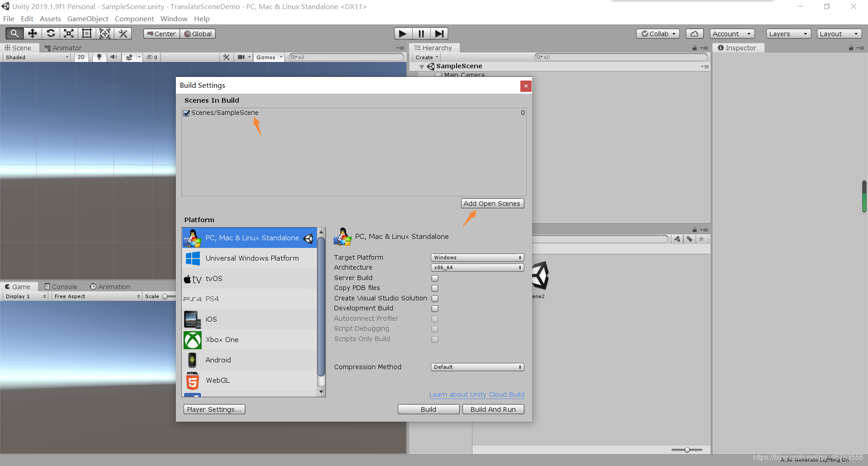868x466 pixels.
Task: Collapse the SampleScene tree node
Action: click(x=421, y=67)
